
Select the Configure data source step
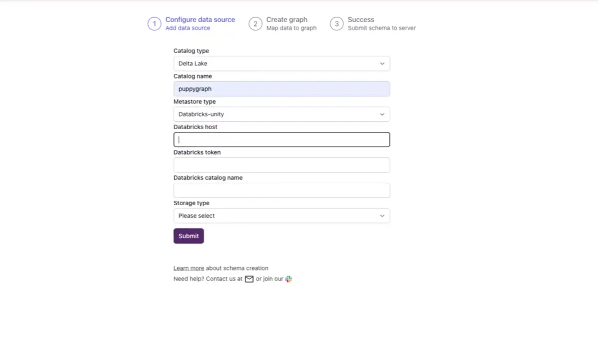click(x=200, y=19)
